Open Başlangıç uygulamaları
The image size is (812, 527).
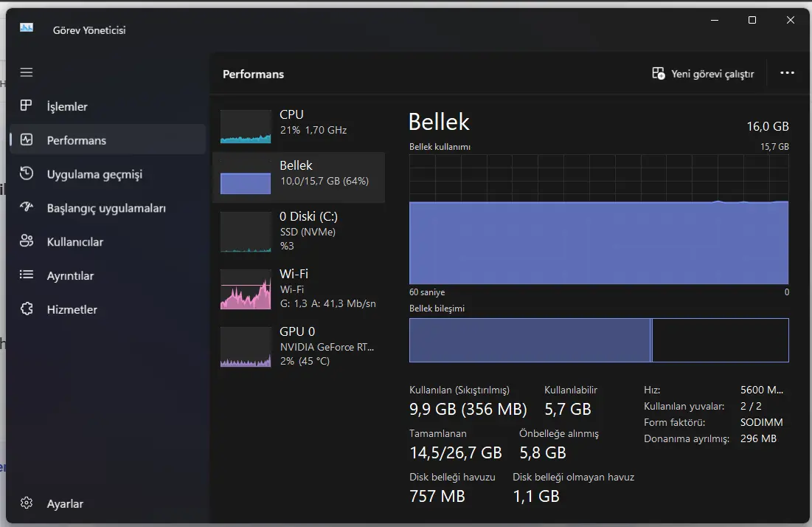(107, 208)
